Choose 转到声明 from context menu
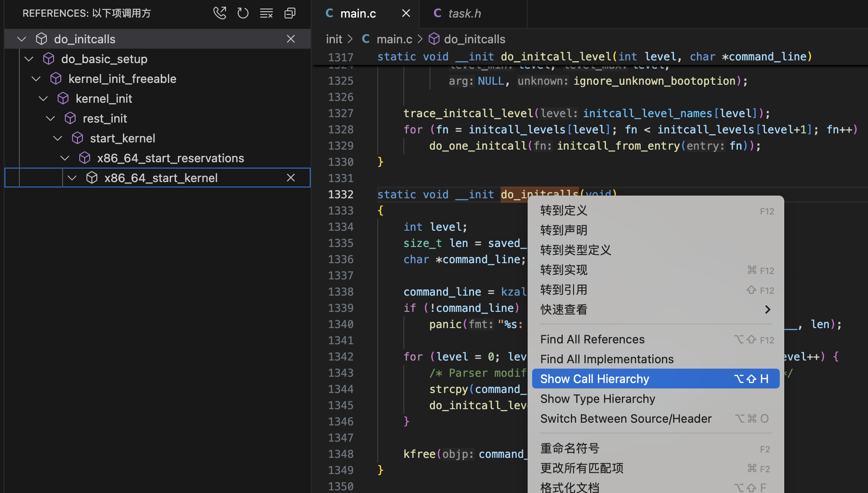This screenshot has height=493, width=868. coord(656,230)
